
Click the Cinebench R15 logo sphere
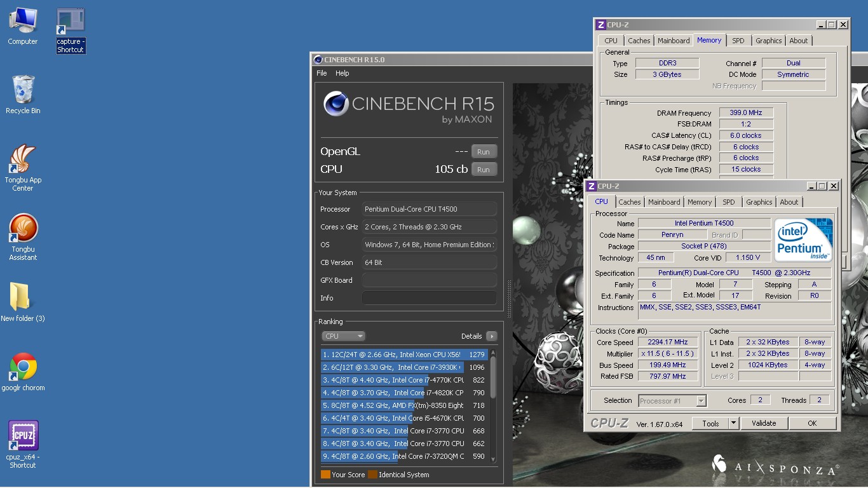point(336,104)
